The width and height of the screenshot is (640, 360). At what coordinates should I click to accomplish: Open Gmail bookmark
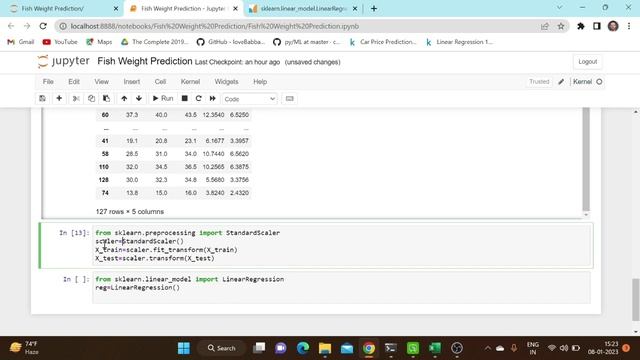point(21,42)
